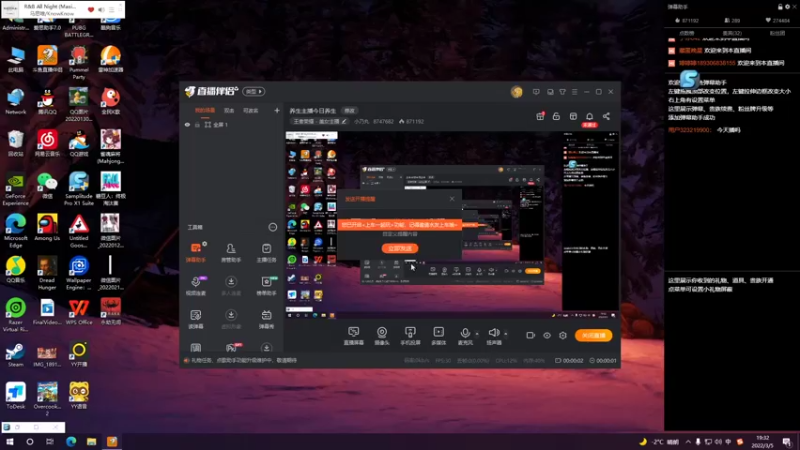The height and width of the screenshot is (450, 800).
Task: Click the taskbar clock
Action: coord(762,442)
